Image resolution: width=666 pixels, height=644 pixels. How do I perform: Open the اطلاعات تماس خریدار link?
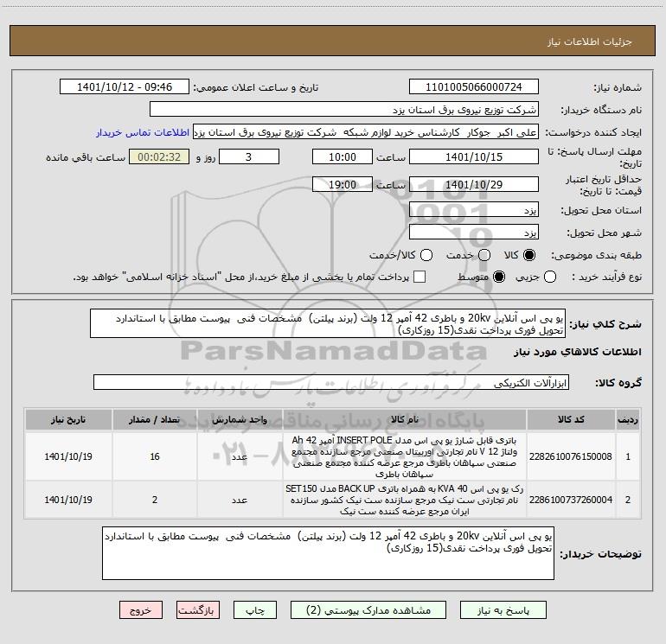[x=143, y=132]
